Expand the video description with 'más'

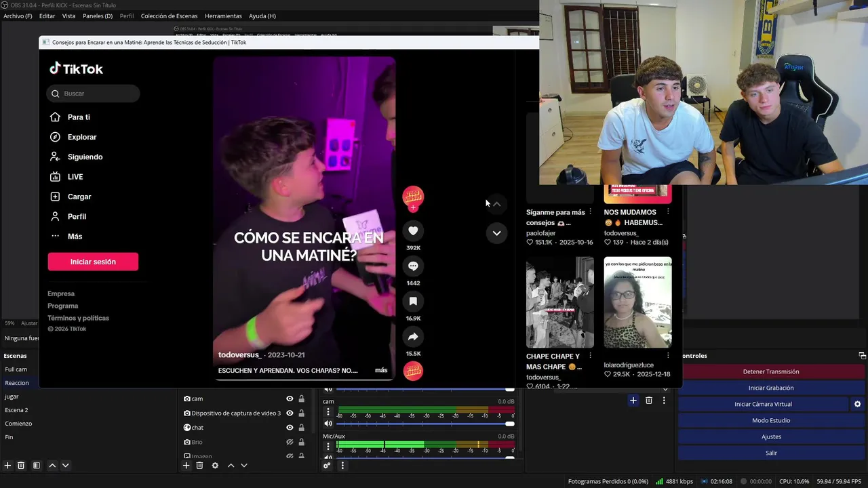pyautogui.click(x=381, y=370)
